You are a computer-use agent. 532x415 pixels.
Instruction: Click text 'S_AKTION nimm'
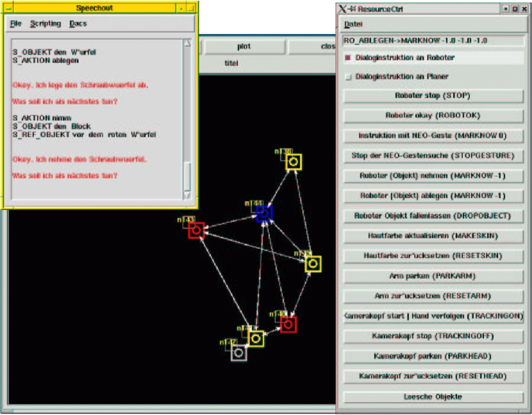click(x=42, y=118)
